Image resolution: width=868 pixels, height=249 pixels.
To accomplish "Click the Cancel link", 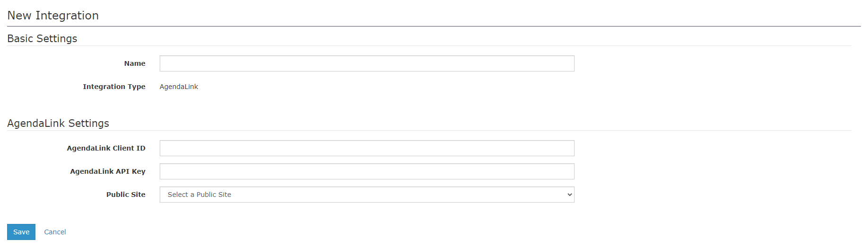I will pyautogui.click(x=55, y=232).
